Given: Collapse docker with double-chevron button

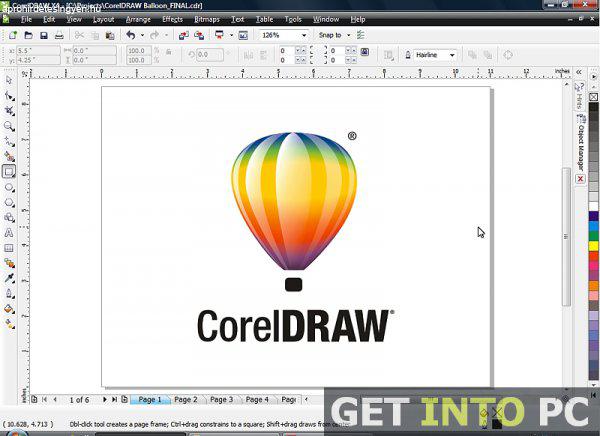Looking at the screenshot, I should (579, 72).
